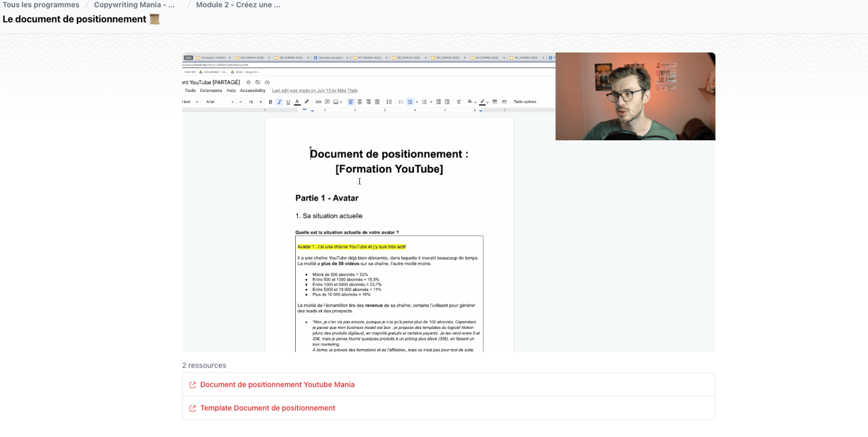Toggle underline formatting in the toolbar

pos(288,102)
